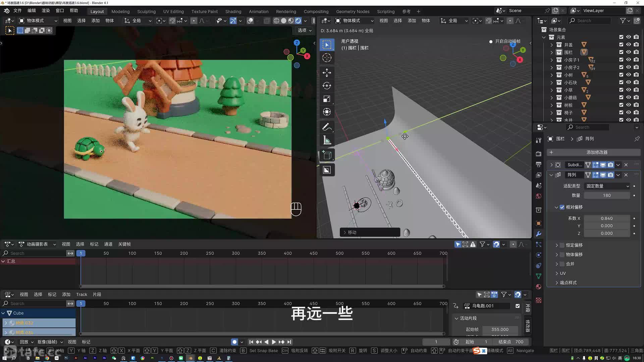Open the Render properties tab
The width and height of the screenshot is (644, 362).
[x=538, y=154]
